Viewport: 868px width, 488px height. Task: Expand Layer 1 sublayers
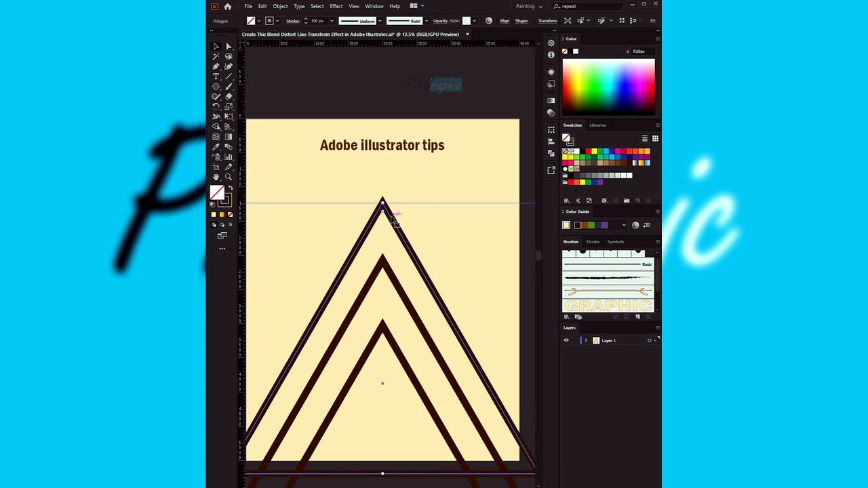[x=586, y=340]
